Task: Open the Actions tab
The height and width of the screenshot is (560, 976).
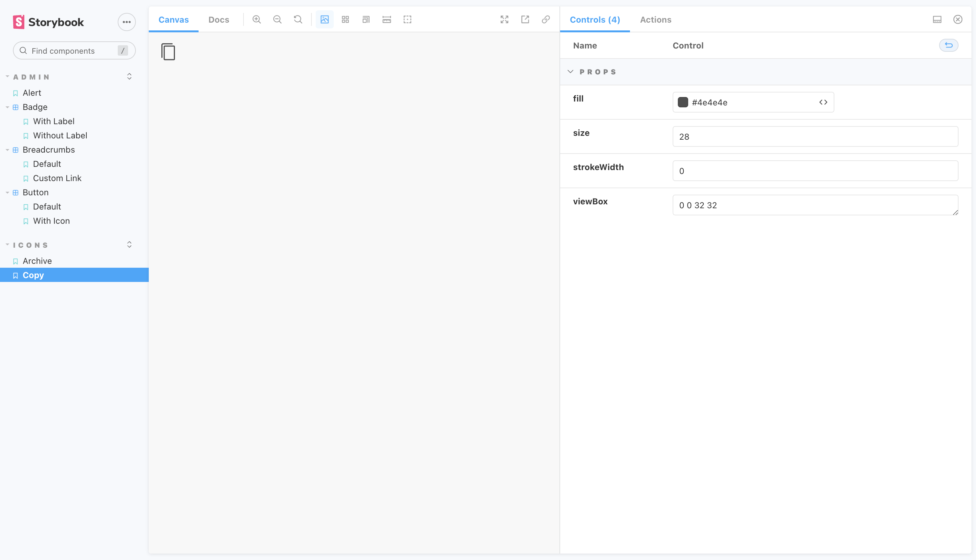Action: [x=656, y=20]
